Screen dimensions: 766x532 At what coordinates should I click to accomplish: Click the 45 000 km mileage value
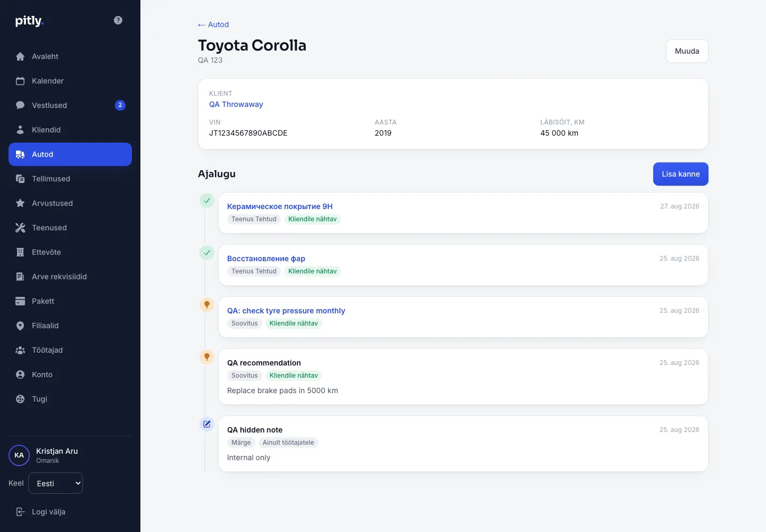[559, 133]
